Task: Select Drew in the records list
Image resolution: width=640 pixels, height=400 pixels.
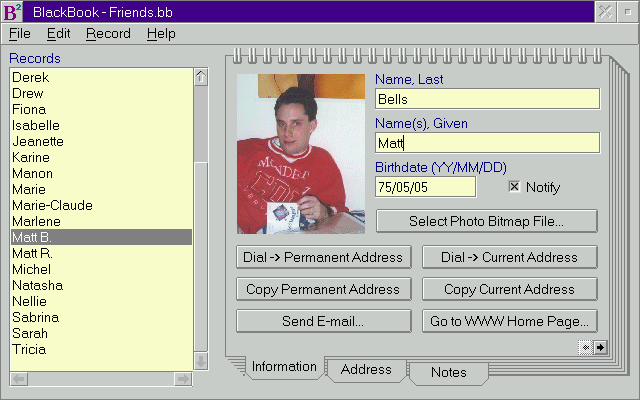Action: (x=101, y=93)
